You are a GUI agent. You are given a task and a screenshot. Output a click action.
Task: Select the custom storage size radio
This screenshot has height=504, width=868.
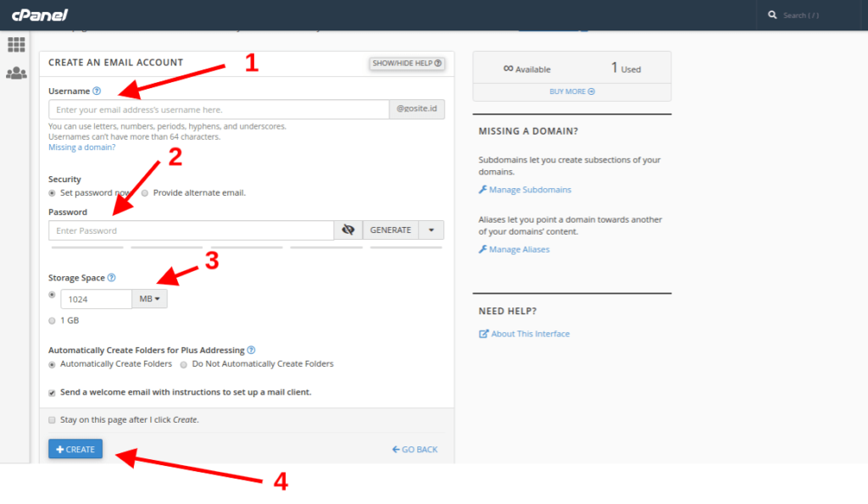tap(52, 295)
